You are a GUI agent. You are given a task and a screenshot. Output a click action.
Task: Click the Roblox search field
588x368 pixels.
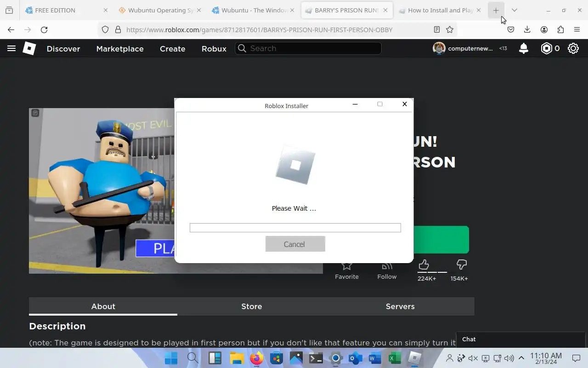[x=308, y=48]
